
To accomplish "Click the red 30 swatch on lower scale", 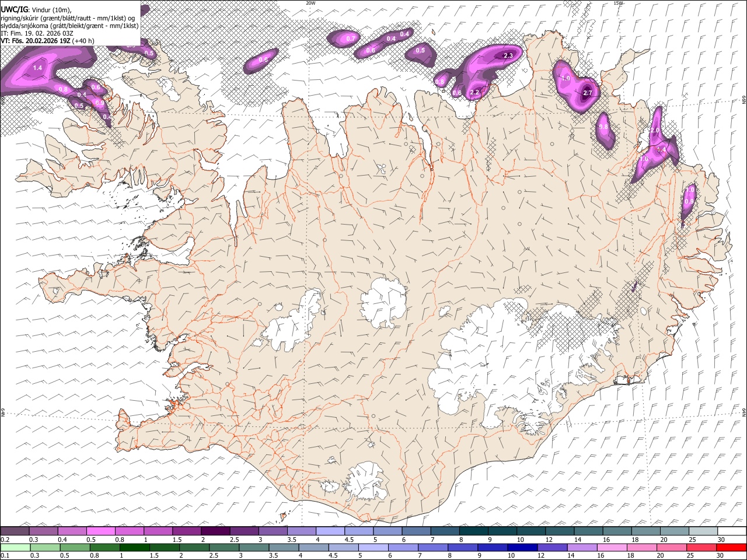I will (x=731, y=548).
